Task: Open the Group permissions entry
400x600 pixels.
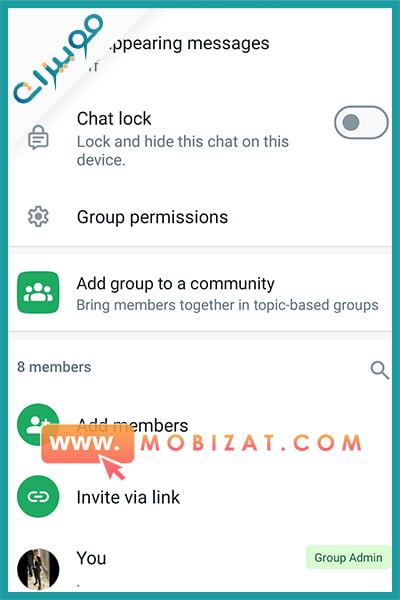Action: pyautogui.click(x=200, y=217)
